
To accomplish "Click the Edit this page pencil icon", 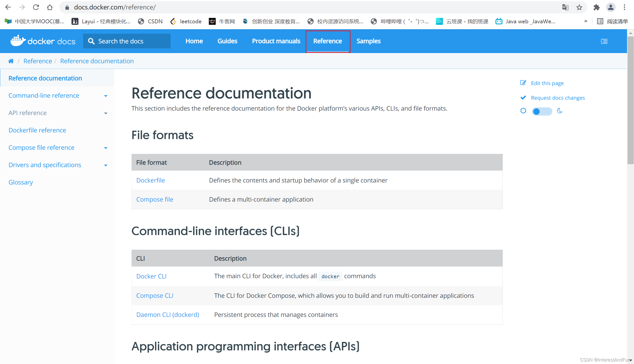I will point(523,83).
